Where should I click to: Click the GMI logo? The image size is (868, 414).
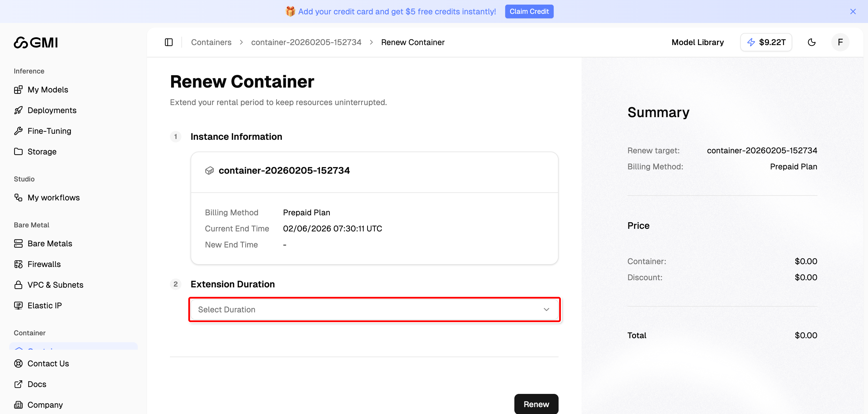pyautogui.click(x=36, y=42)
